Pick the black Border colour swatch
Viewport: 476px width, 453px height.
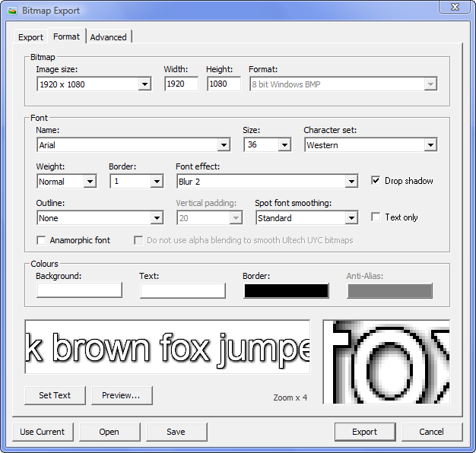286,290
